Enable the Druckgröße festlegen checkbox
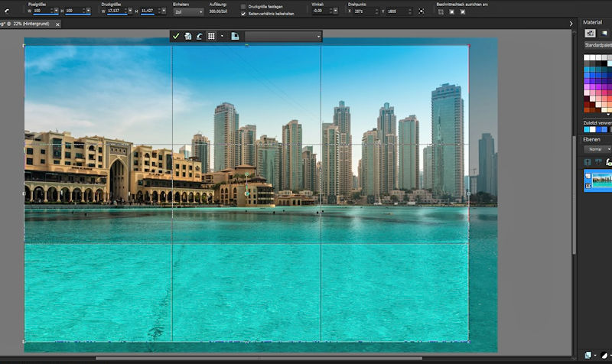 point(243,7)
